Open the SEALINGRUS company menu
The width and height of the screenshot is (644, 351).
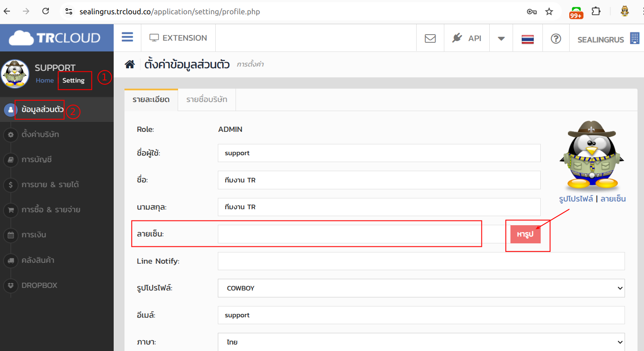click(609, 39)
